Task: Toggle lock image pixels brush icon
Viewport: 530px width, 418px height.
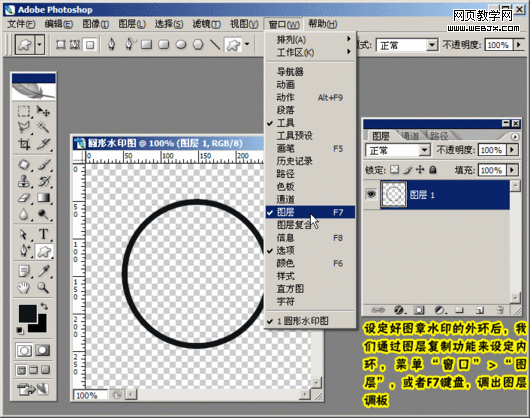Action: [x=408, y=169]
